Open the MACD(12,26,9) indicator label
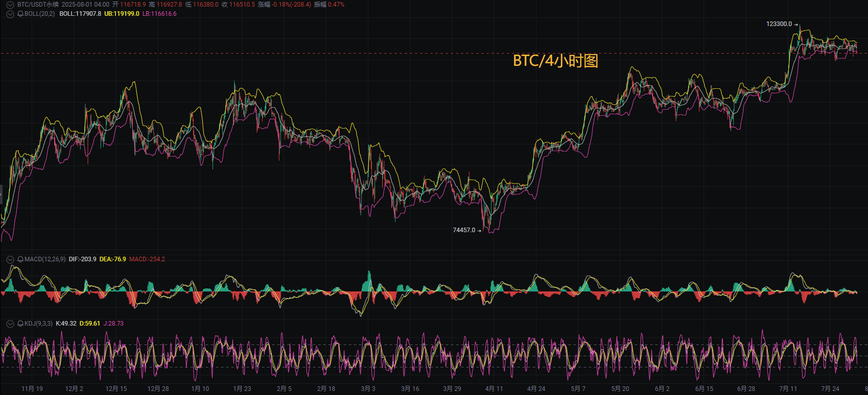 click(45, 259)
